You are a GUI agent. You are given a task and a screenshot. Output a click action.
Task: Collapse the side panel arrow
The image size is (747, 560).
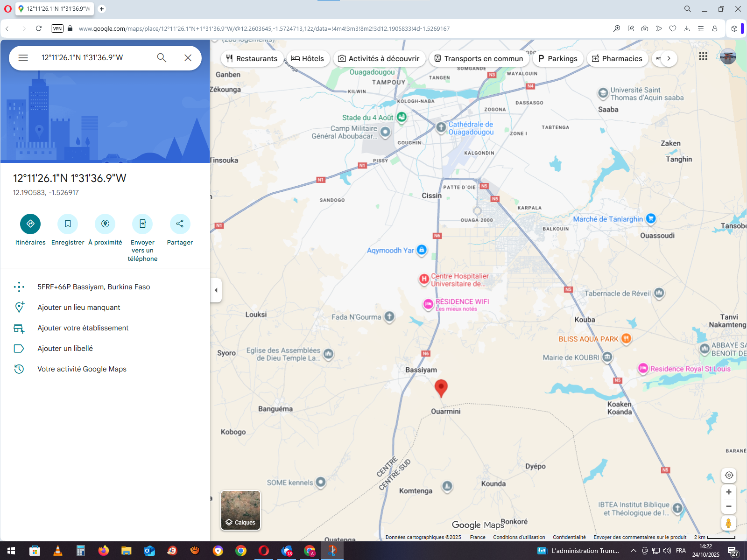pyautogui.click(x=216, y=290)
